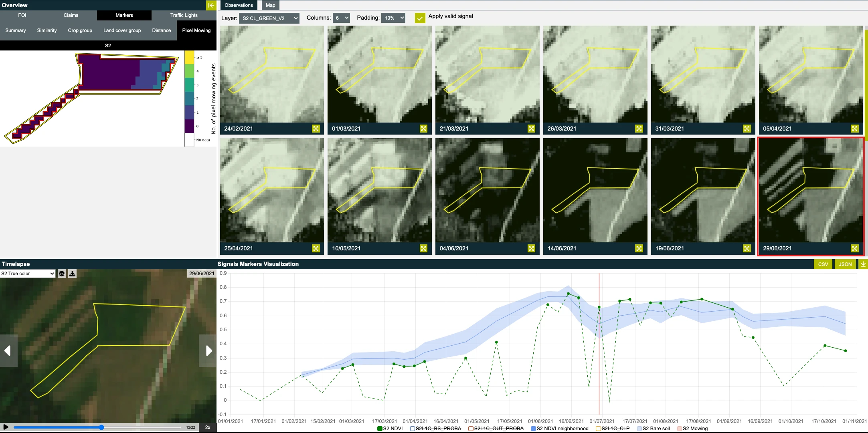868x433 pixels.
Task: Go to the previous timelapse frame
Action: tap(8, 351)
